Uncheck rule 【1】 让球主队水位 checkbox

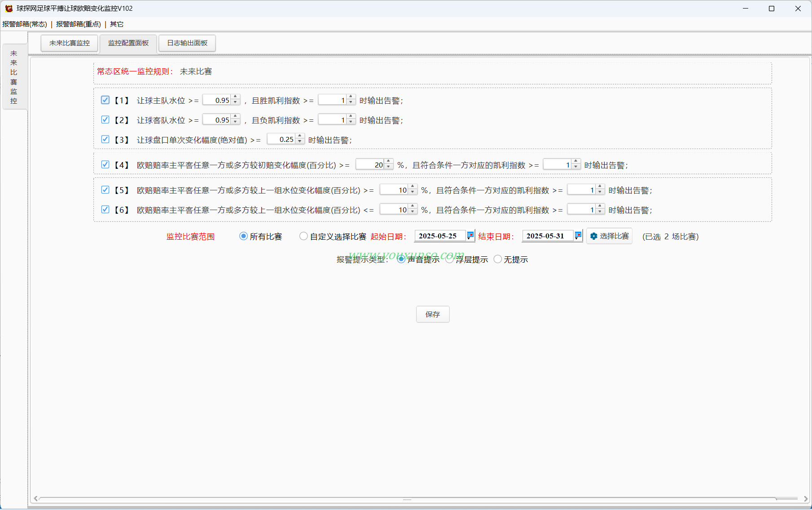coord(105,100)
